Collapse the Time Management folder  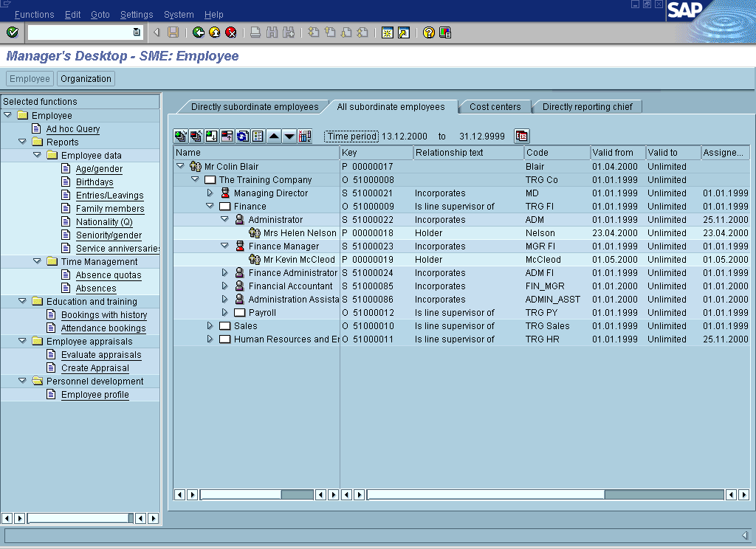(37, 260)
